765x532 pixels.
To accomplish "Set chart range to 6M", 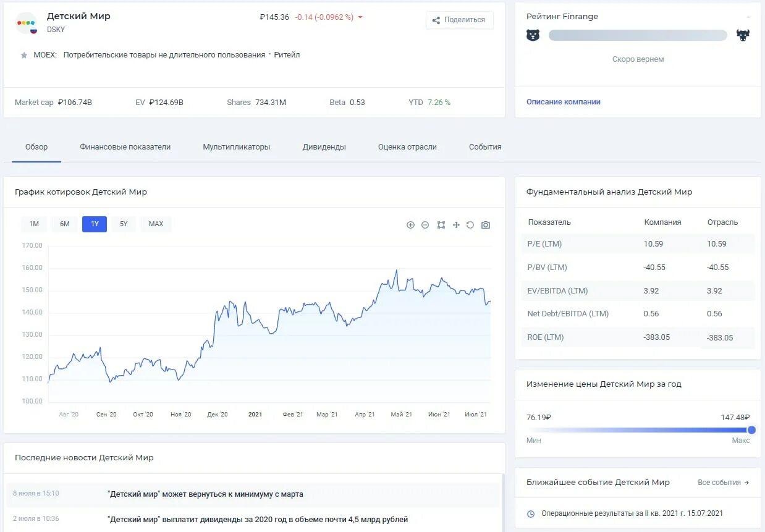I will (65, 224).
